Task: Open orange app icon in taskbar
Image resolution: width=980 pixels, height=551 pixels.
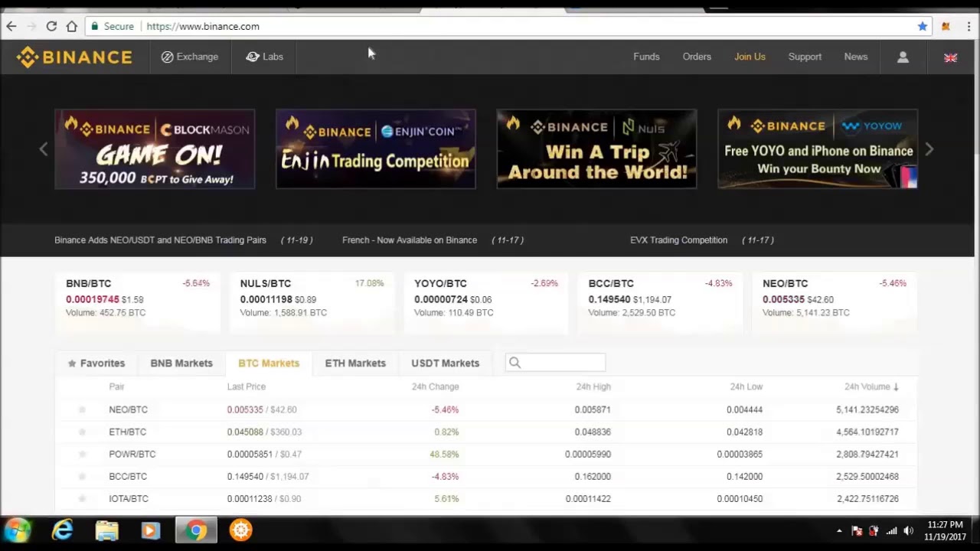Action: tap(240, 530)
